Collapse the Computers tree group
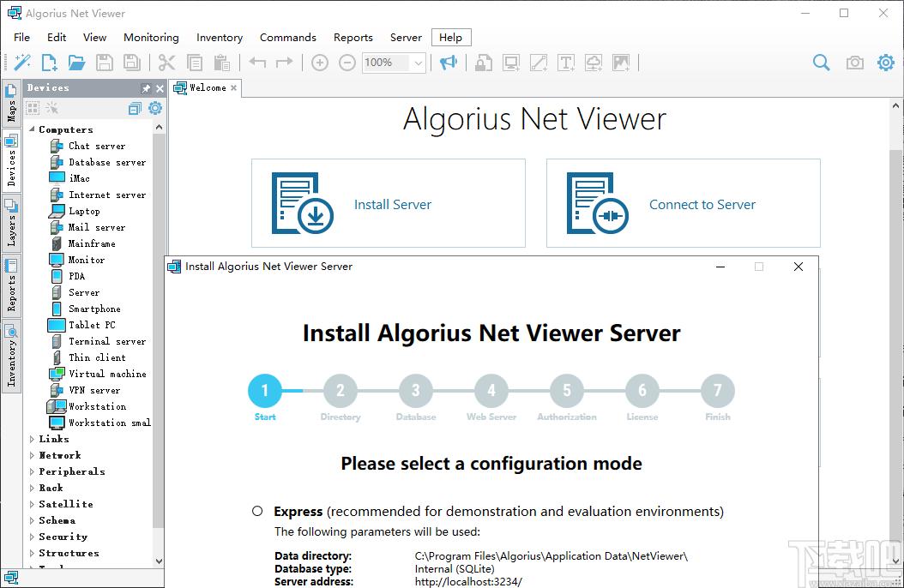Viewport: 904px width, 588px height. 32,129
